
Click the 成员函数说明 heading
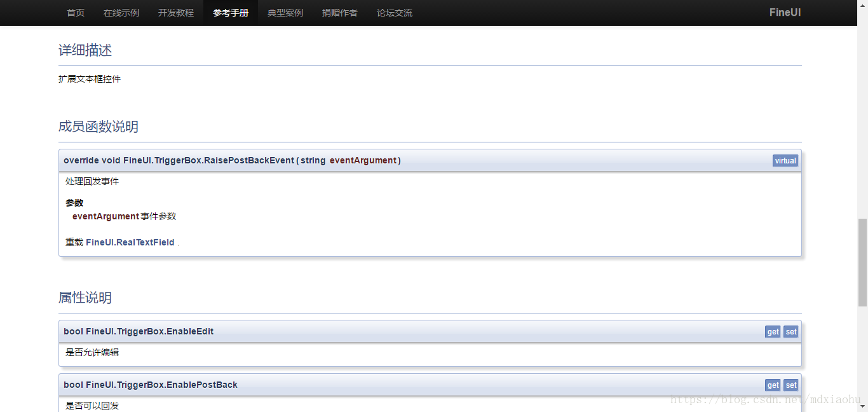click(x=98, y=127)
